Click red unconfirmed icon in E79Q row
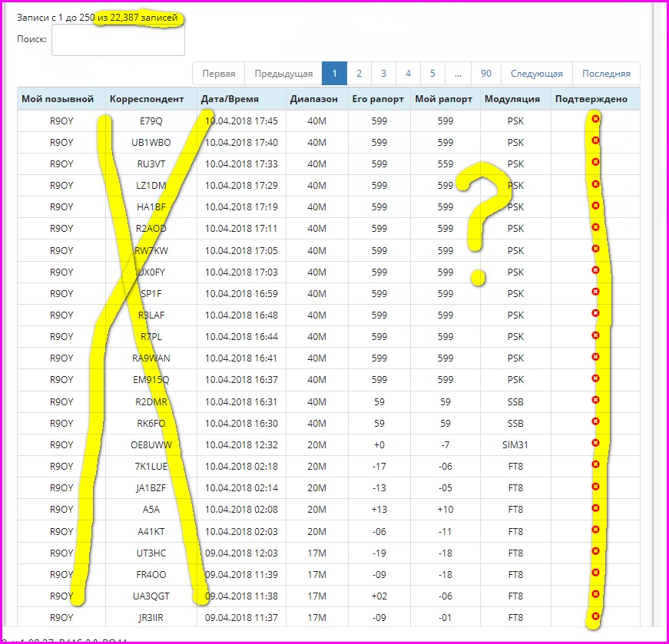 [x=595, y=117]
